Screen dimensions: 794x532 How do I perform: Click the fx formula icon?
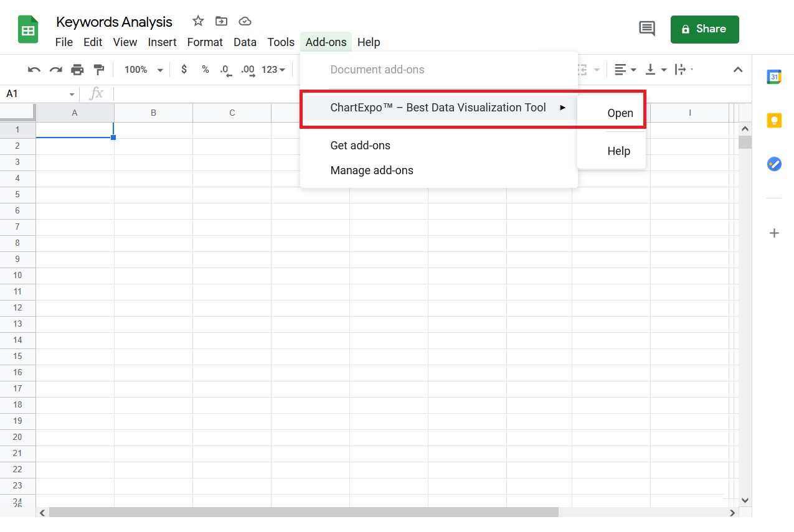(97, 94)
